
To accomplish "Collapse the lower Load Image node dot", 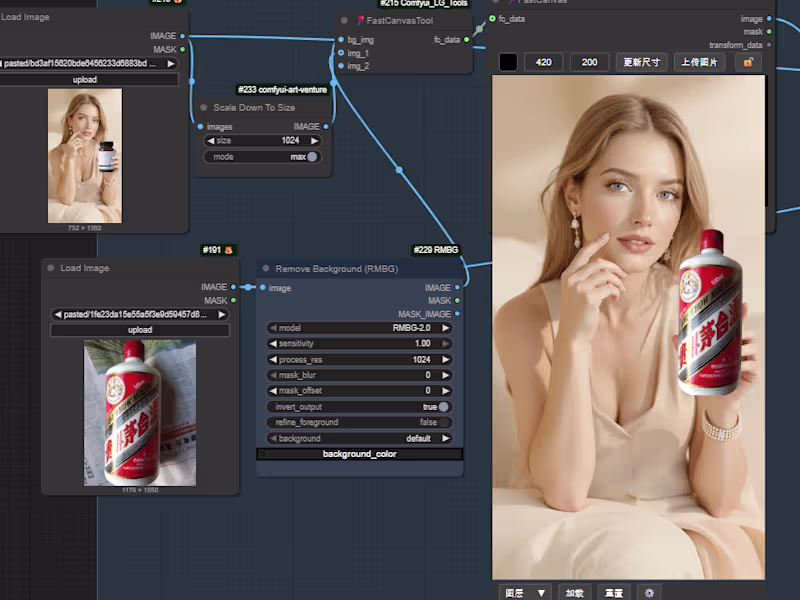I will 51,268.
